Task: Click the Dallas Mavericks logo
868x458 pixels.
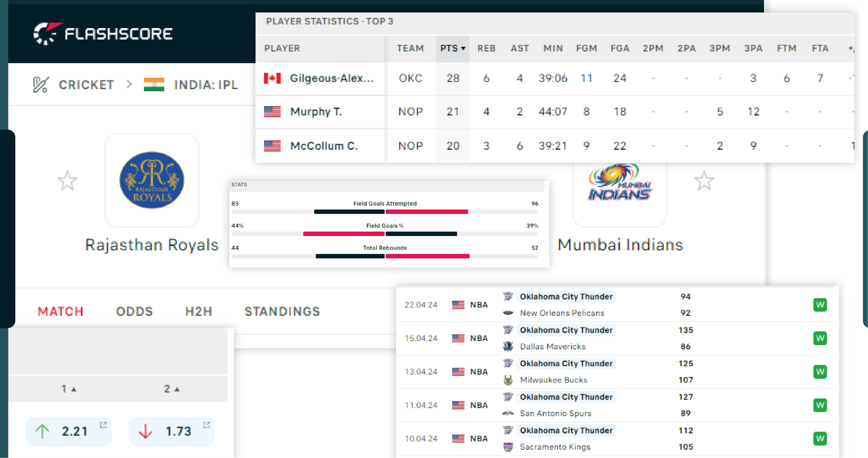Action: click(508, 346)
